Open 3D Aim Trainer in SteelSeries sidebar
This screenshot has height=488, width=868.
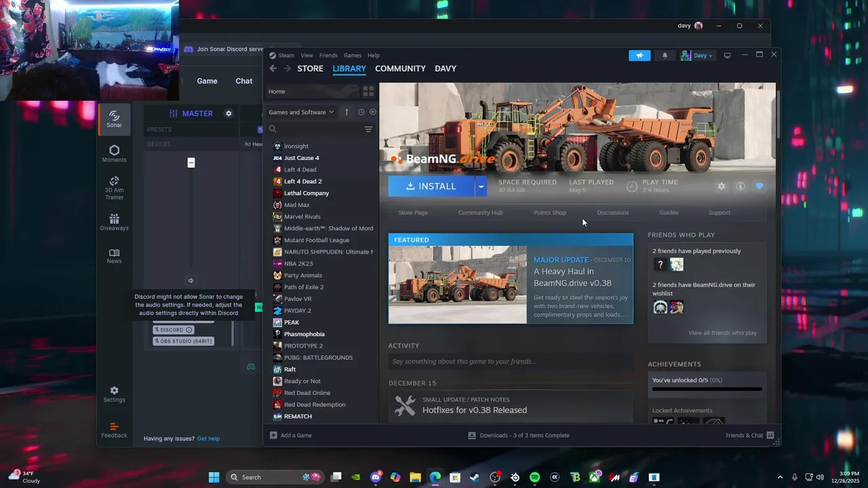(x=114, y=188)
